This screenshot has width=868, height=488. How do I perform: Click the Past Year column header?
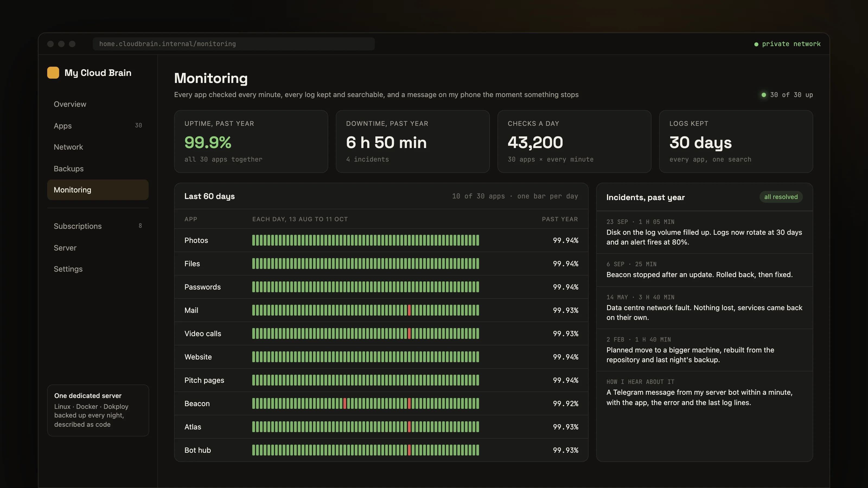click(560, 219)
